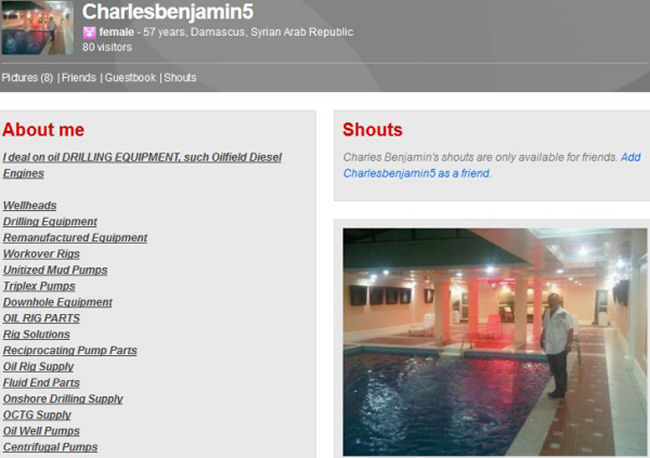Open the Pictures (8) tab
The image size is (650, 458).
point(27,78)
